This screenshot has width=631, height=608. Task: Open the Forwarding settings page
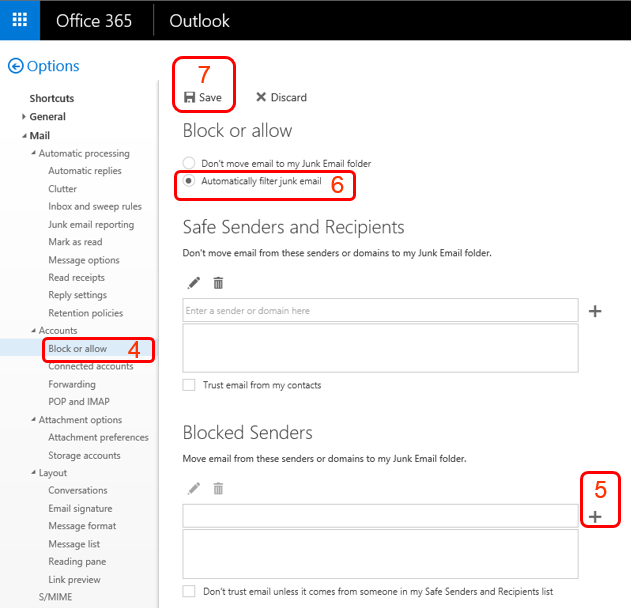(x=72, y=384)
